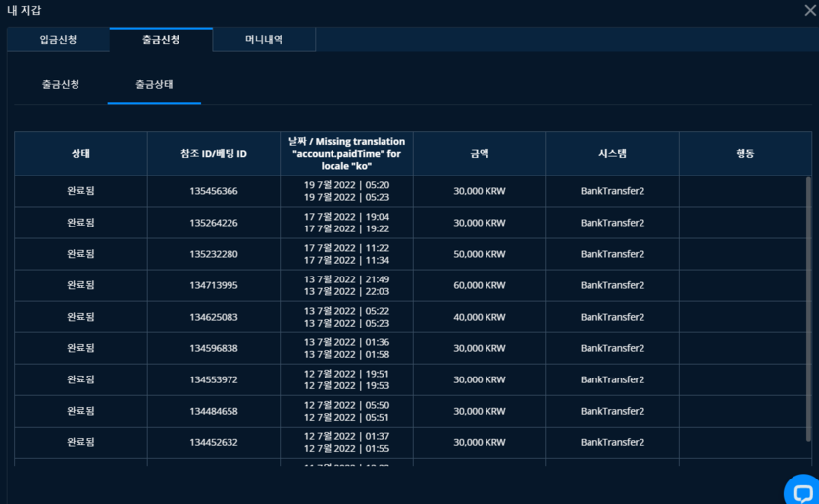Click the date 19 7월 2022 | 05:20
This screenshot has width=819, height=504.
coord(346,185)
